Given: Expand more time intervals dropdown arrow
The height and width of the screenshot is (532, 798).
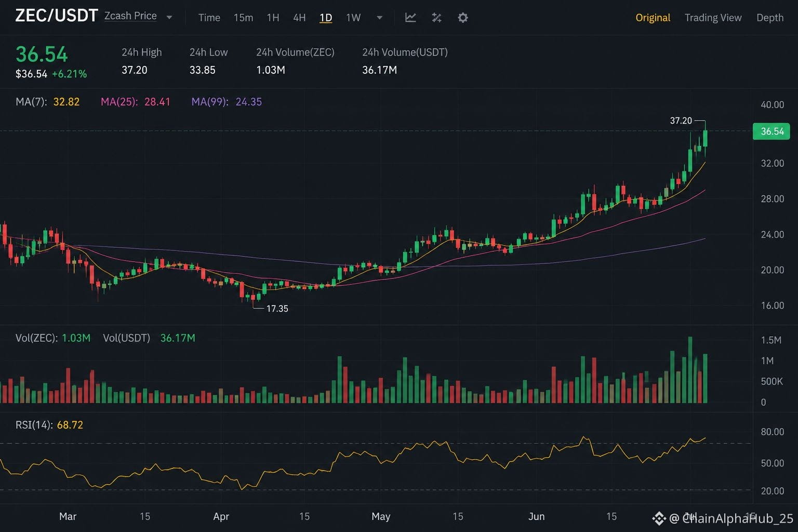Looking at the screenshot, I should pyautogui.click(x=380, y=18).
